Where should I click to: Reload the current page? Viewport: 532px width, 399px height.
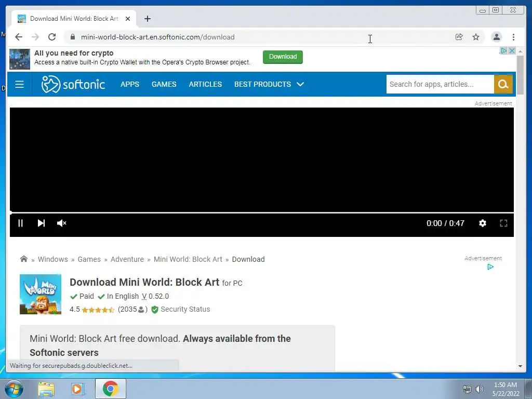(x=52, y=37)
